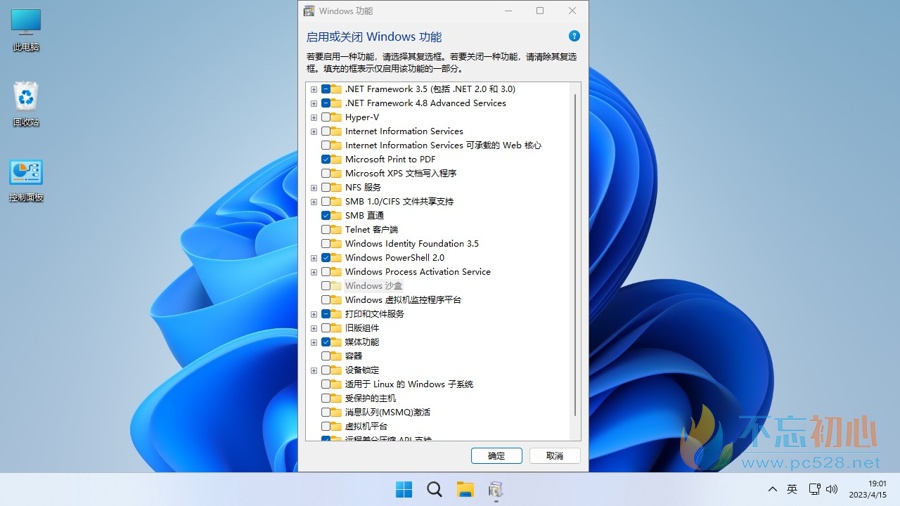Show hidden tray icons chevron
The height and width of the screenshot is (506, 900).
tap(772, 489)
